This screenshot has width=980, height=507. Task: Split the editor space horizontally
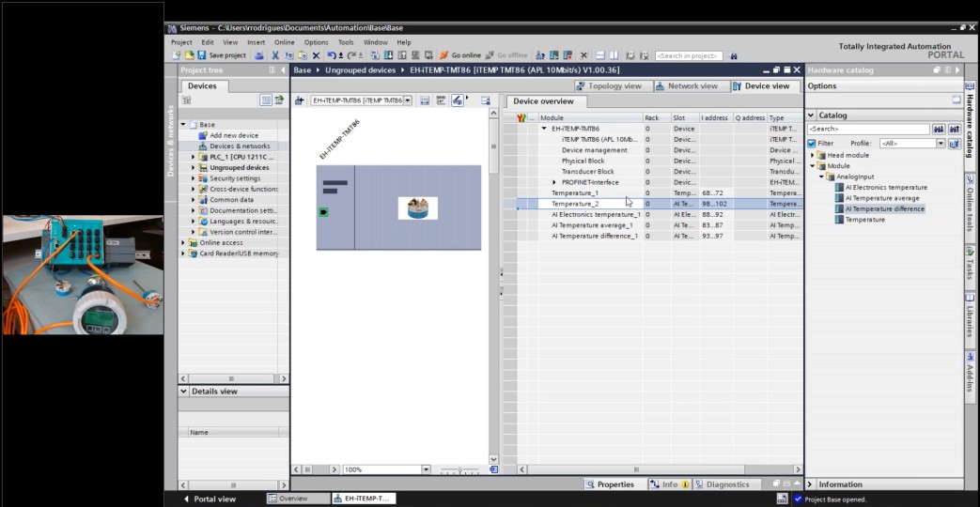coord(600,55)
